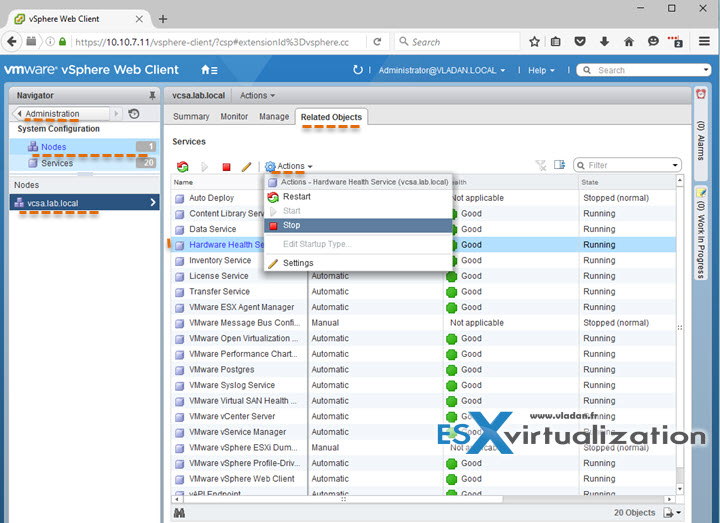This screenshot has width=720, height=523.
Task: Open a new browser tab with the plus
Action: pyautogui.click(x=163, y=19)
